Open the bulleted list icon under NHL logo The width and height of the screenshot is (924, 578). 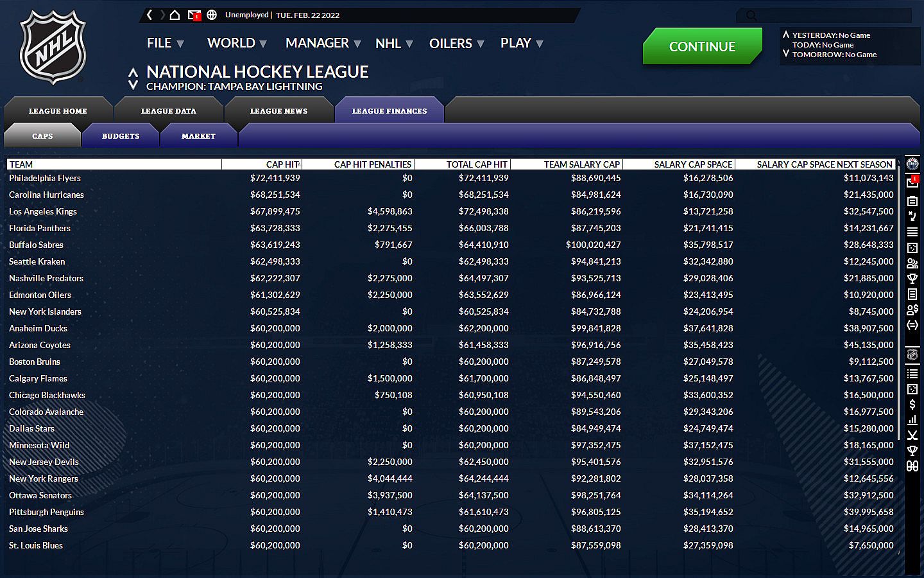coord(912,373)
